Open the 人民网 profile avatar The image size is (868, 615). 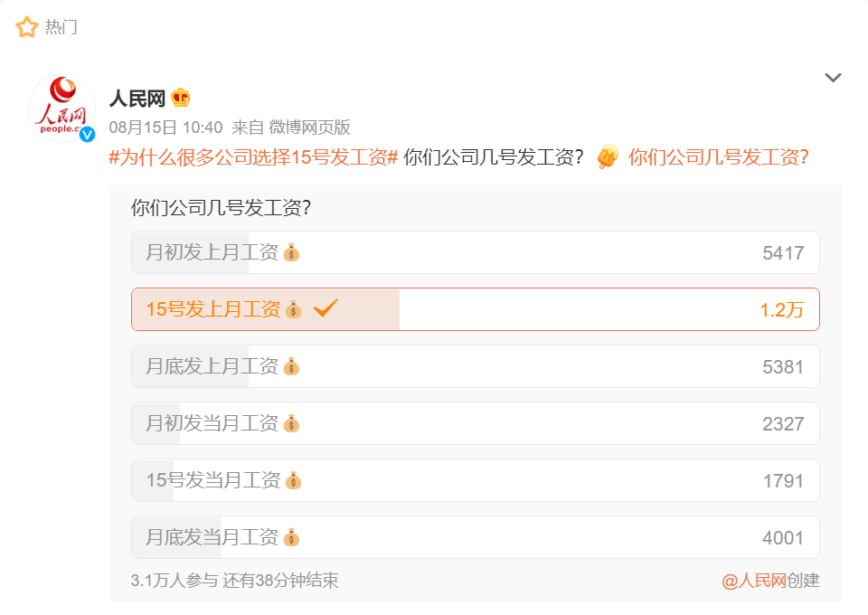click(x=61, y=109)
